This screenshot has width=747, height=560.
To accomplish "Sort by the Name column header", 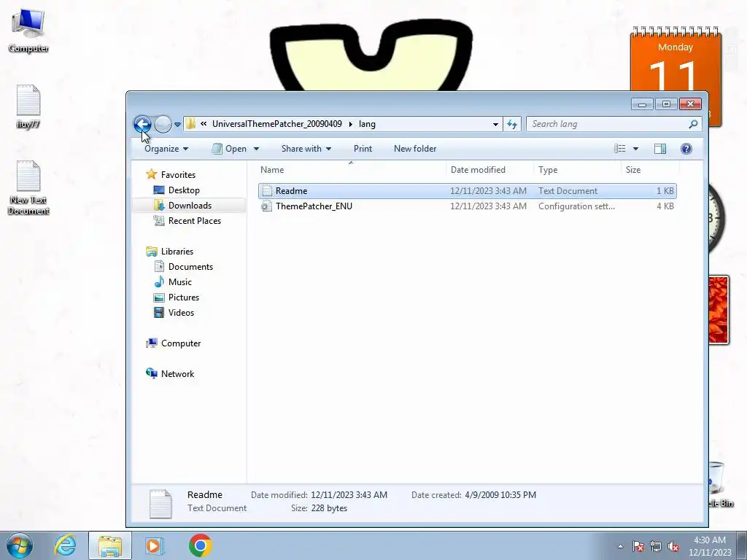I will coord(352,169).
